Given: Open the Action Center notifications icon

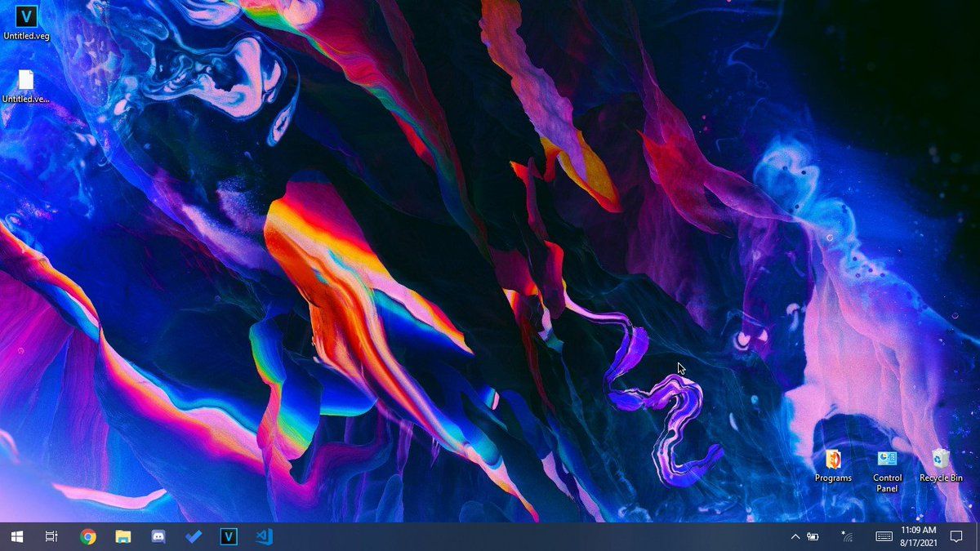Looking at the screenshot, I should point(956,536).
